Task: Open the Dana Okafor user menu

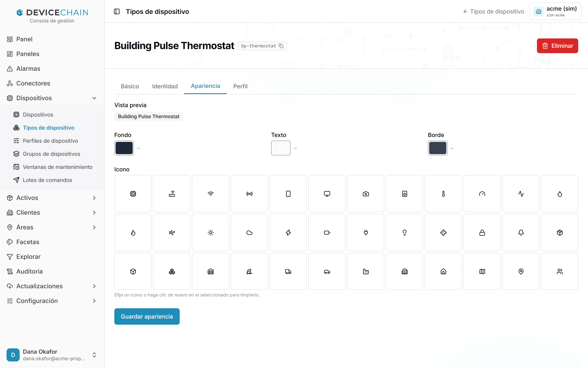Action: pos(52,355)
